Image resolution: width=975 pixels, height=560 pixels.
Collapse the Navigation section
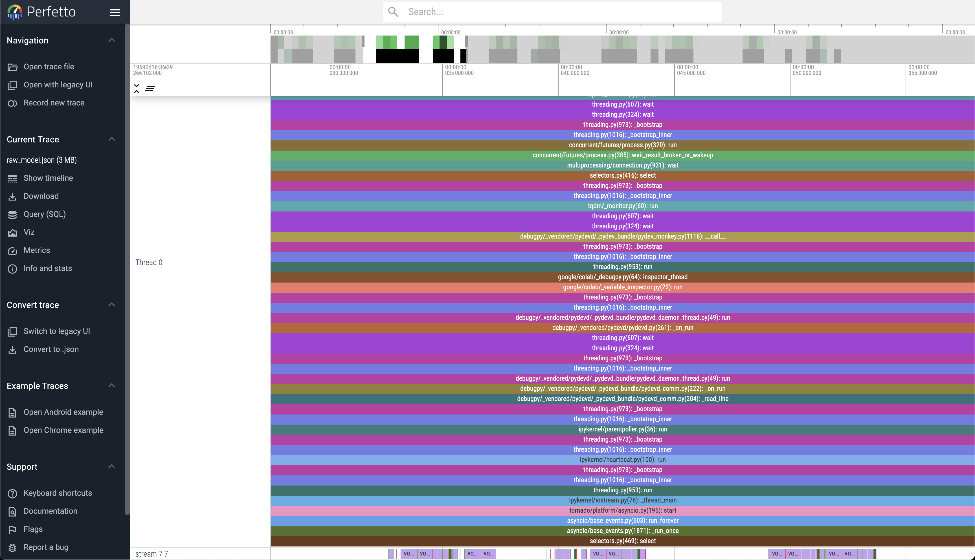point(112,40)
